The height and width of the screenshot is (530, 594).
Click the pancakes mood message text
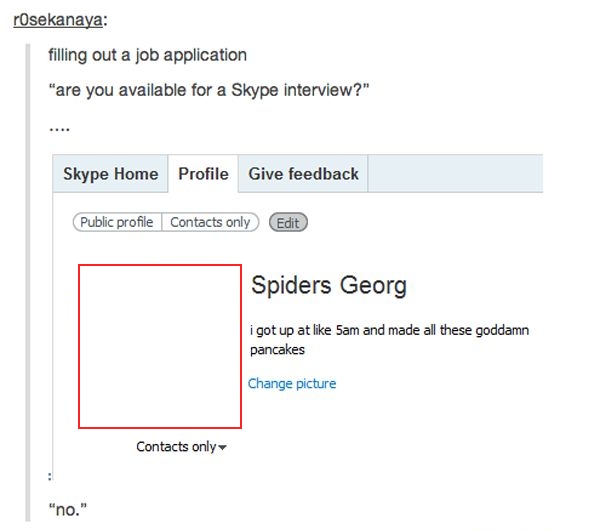click(x=389, y=339)
